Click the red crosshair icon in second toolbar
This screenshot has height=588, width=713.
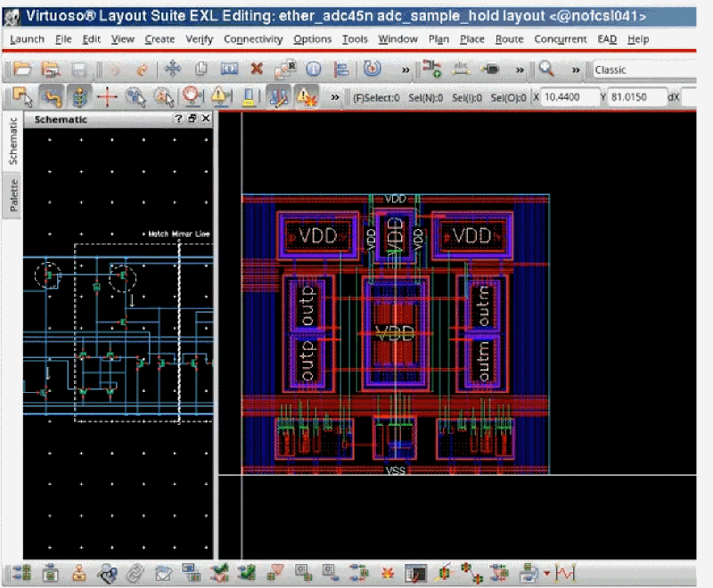tap(108, 96)
